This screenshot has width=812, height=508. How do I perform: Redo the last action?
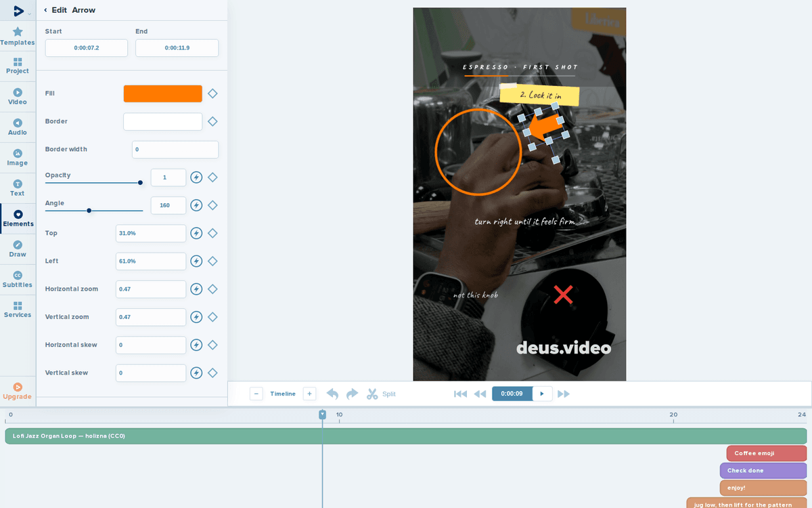[352, 394]
